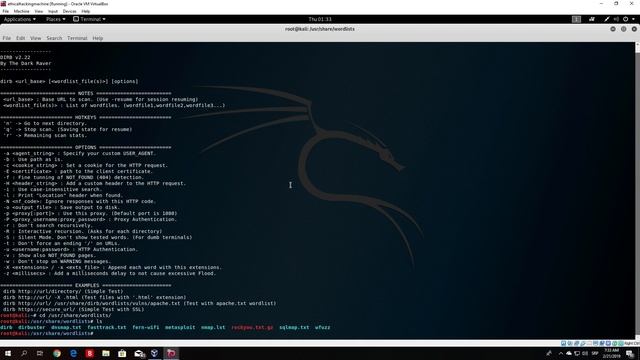Screen dimensions: 640x360
Task: Click the pen icon in Kali panel
Action: [607, 19]
